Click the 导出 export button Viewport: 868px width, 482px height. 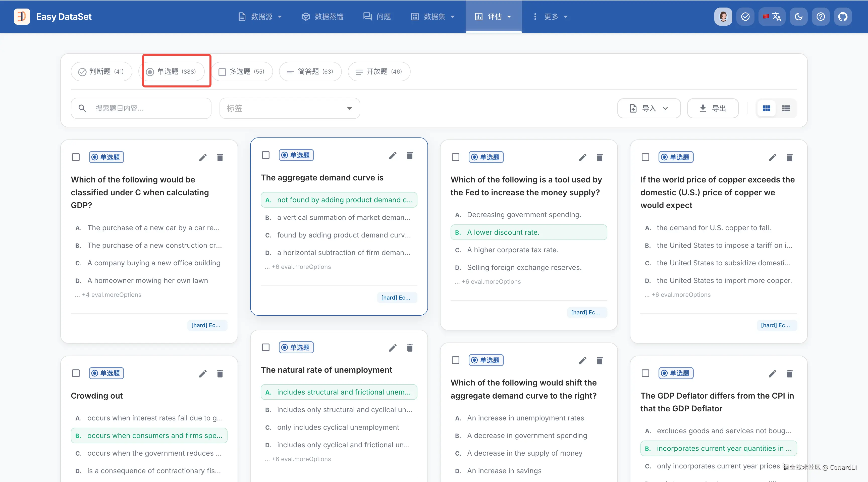click(x=713, y=108)
